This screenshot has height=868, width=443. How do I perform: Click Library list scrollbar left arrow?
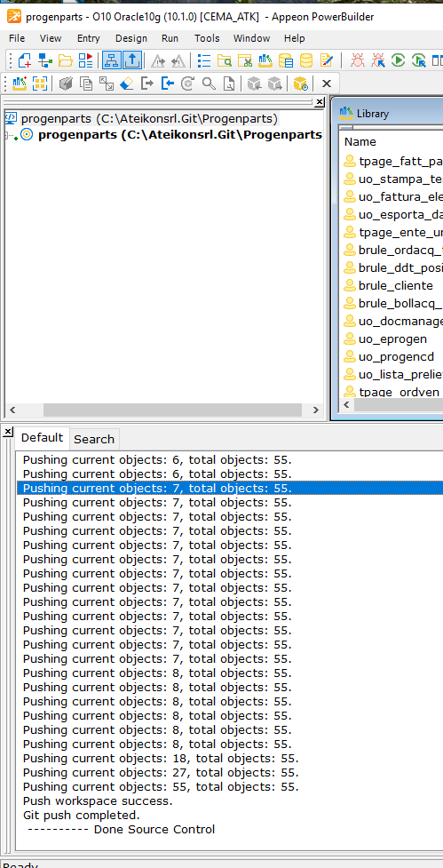tap(348, 405)
